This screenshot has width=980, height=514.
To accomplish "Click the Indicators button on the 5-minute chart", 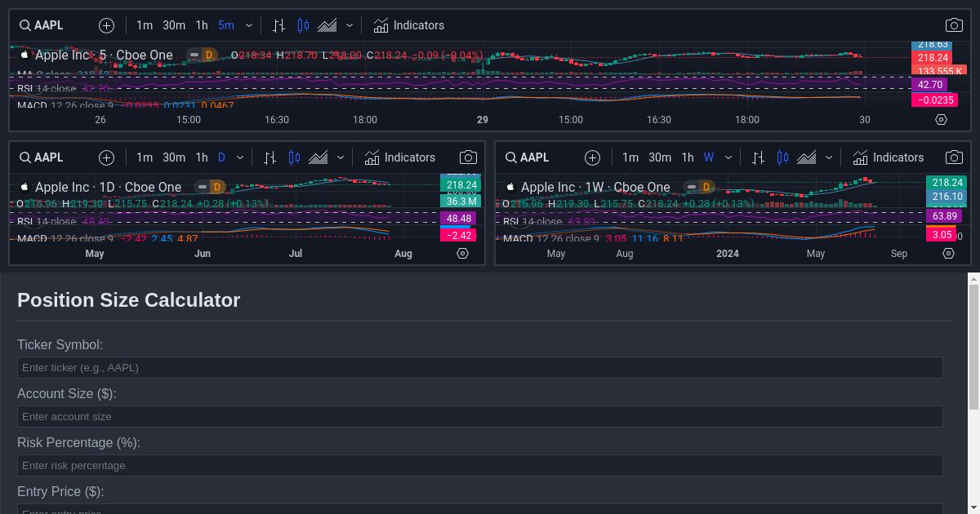I will pos(408,25).
